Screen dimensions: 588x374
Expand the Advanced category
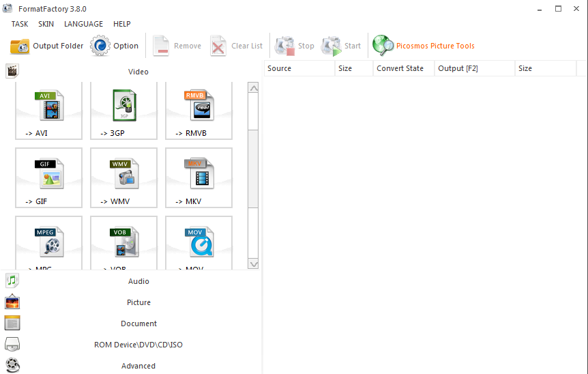coord(138,366)
